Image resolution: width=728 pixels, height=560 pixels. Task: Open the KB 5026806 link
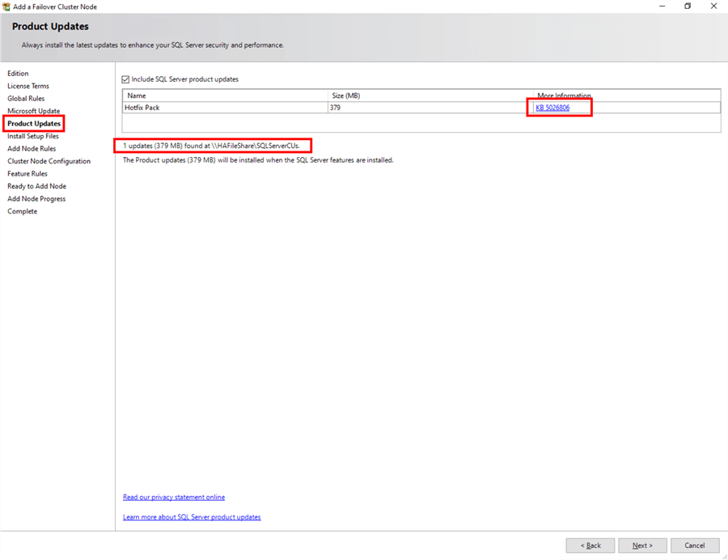552,108
